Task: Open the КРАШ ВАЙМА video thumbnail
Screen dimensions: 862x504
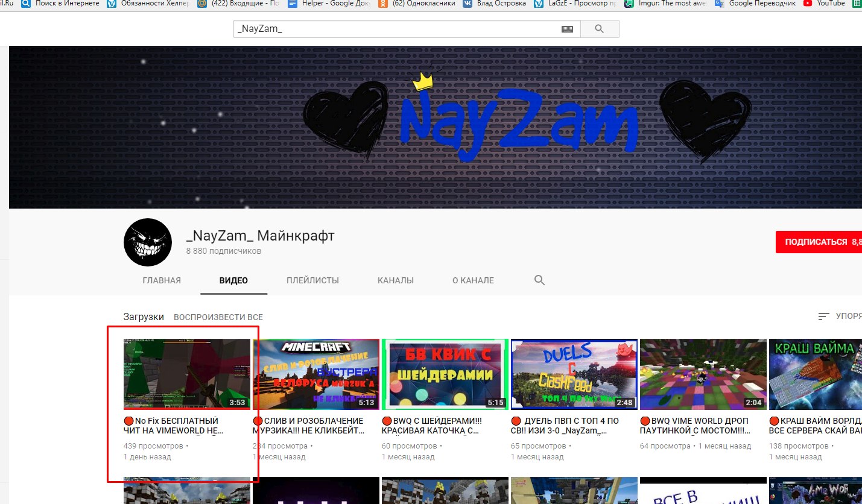Action: click(x=816, y=374)
